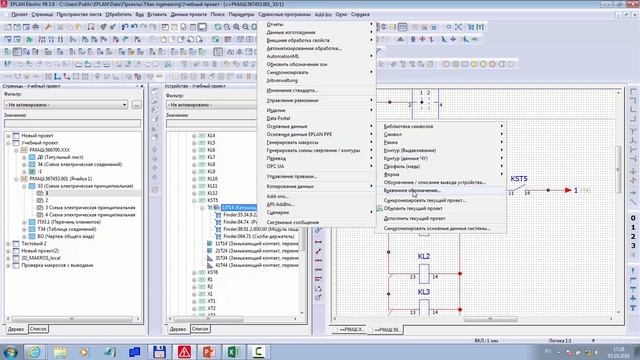Click the zoom out magnifier icon
Viewport: 640px width, 360px height.
coord(245,27)
